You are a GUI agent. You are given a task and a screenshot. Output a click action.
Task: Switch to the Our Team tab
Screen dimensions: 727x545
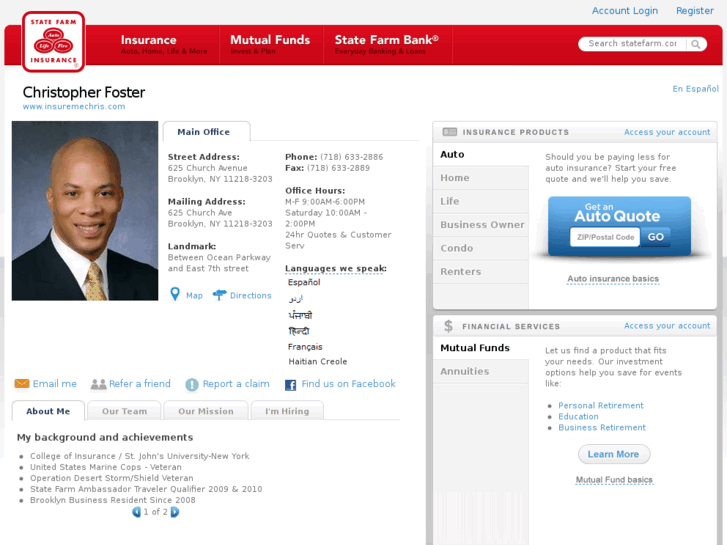pyautogui.click(x=124, y=411)
